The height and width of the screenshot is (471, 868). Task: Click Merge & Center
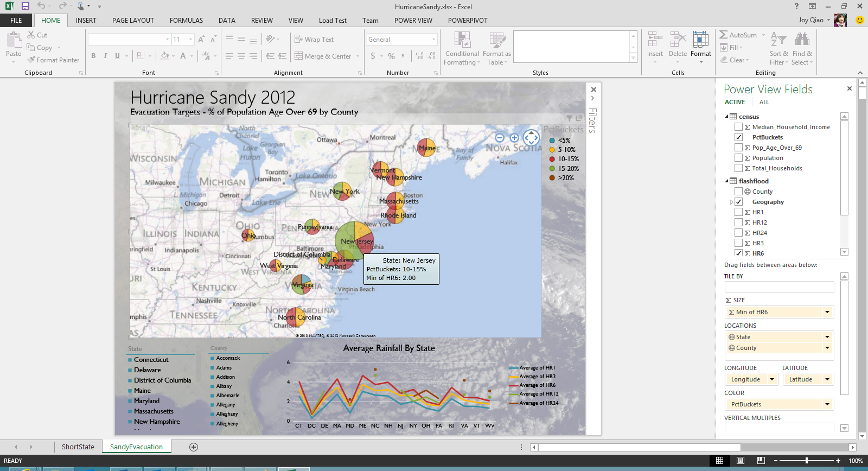pos(327,56)
